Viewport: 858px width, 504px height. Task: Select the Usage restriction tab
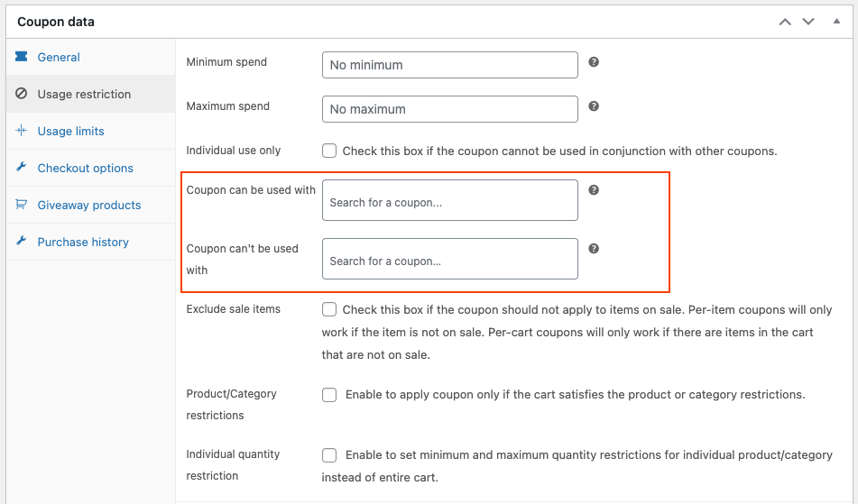[x=91, y=94]
